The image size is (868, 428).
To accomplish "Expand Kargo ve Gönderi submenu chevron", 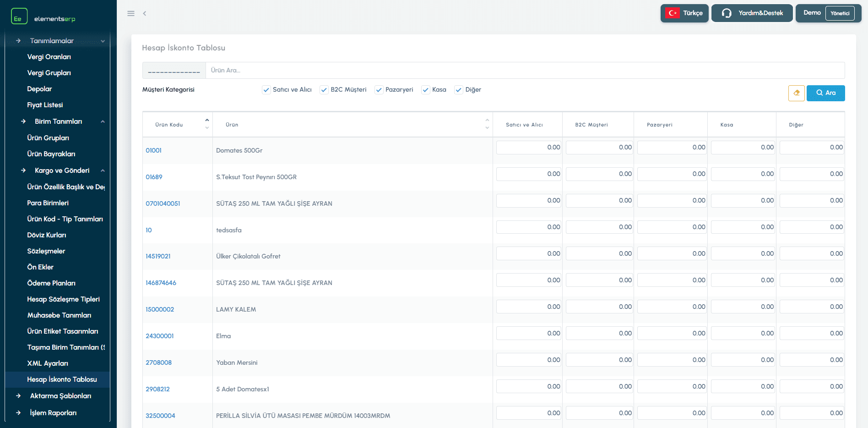I will 103,170.
